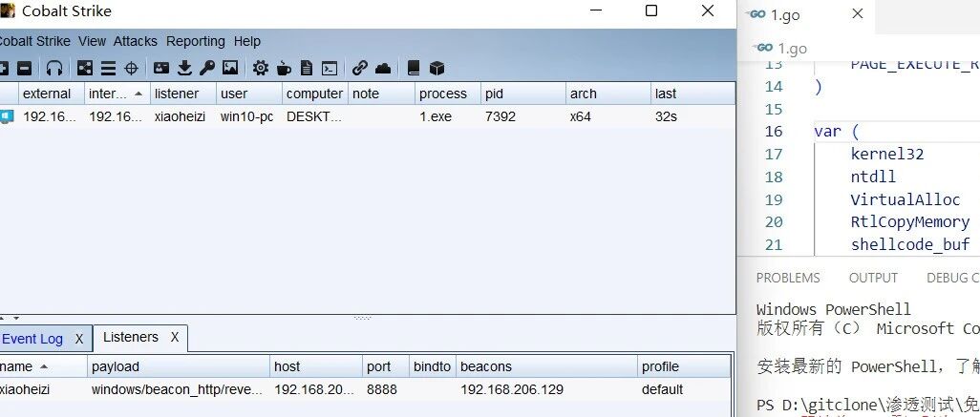Show Targets using the crosshair icon

[x=131, y=68]
